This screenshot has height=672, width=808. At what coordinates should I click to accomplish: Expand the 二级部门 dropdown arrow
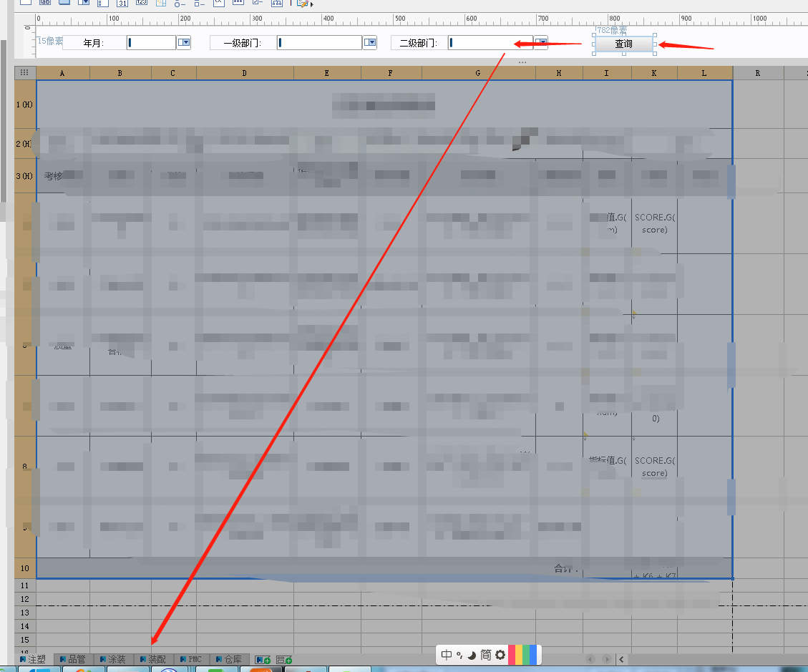click(540, 42)
